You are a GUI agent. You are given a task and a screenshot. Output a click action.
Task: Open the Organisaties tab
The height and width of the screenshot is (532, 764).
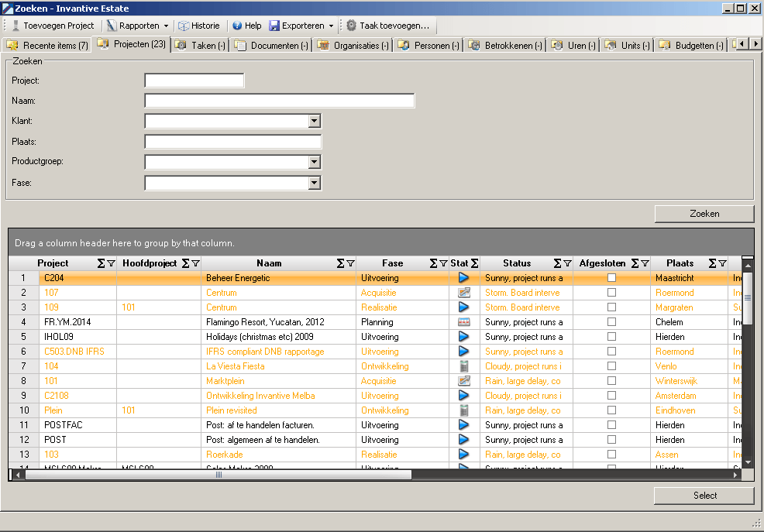(x=353, y=45)
